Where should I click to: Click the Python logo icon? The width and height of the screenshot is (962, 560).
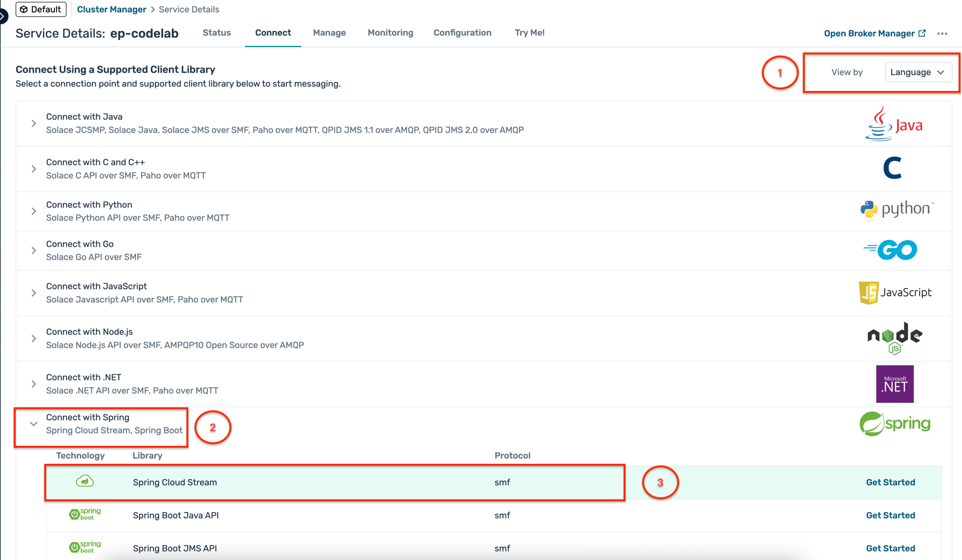coord(896,209)
